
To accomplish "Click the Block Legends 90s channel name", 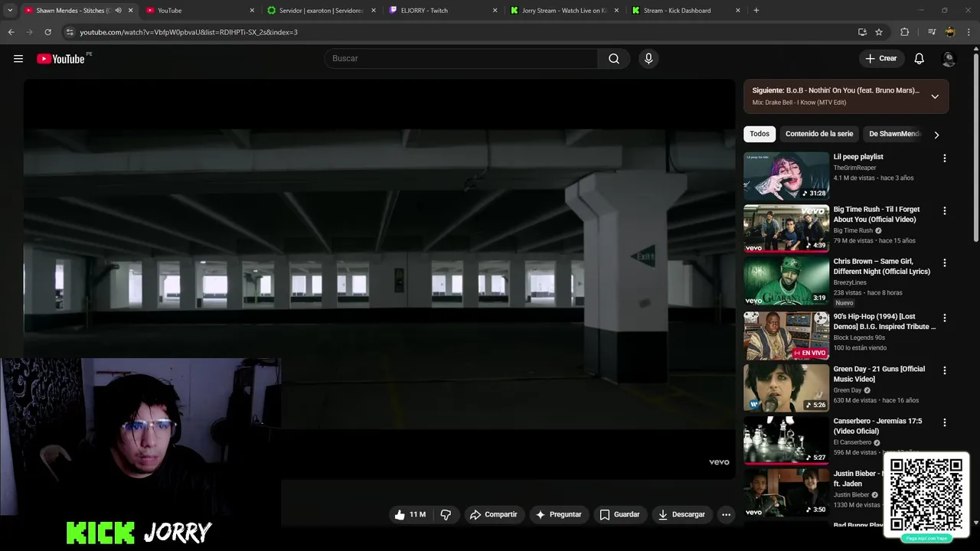I will point(859,337).
